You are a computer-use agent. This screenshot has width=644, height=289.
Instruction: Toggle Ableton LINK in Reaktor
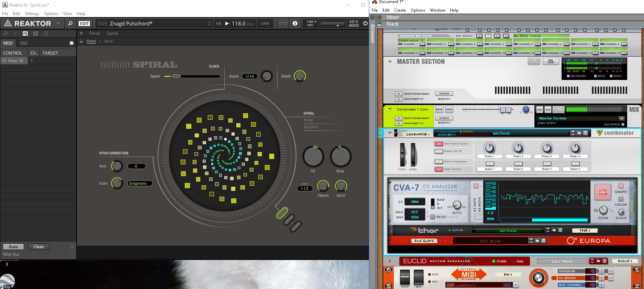coord(265,23)
